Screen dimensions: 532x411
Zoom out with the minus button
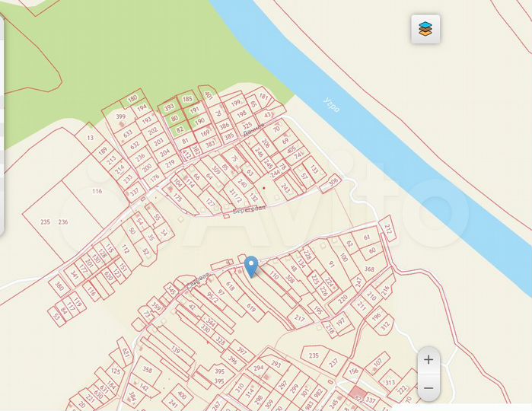pos(428,387)
